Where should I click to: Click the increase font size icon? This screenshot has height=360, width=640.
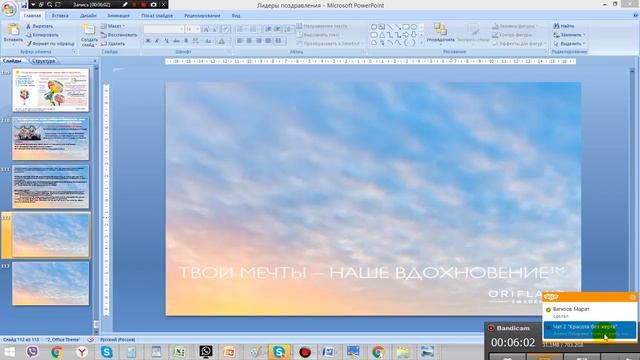[x=206, y=29]
